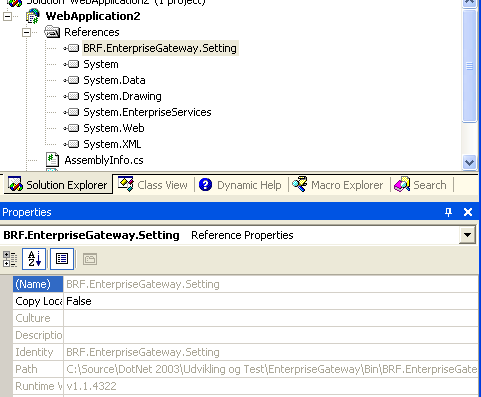Click the Properties list view button
The image size is (481, 397).
coord(62,259)
